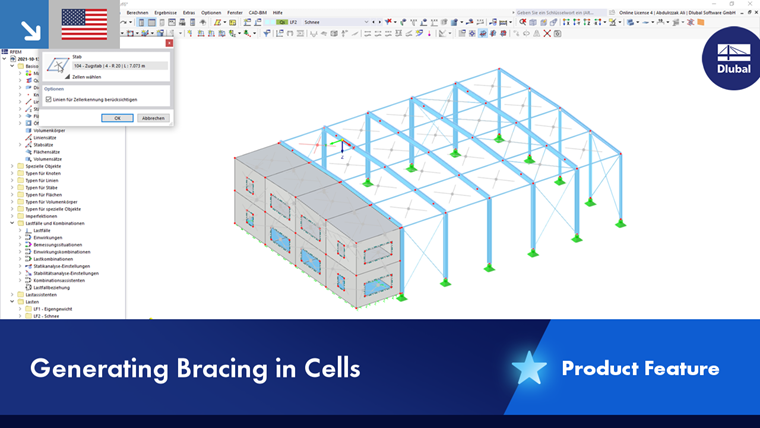Toggle 'Linien für Zellerkennung berücksichtigen' checkbox
Image resolution: width=760 pixels, height=428 pixels.
point(48,99)
